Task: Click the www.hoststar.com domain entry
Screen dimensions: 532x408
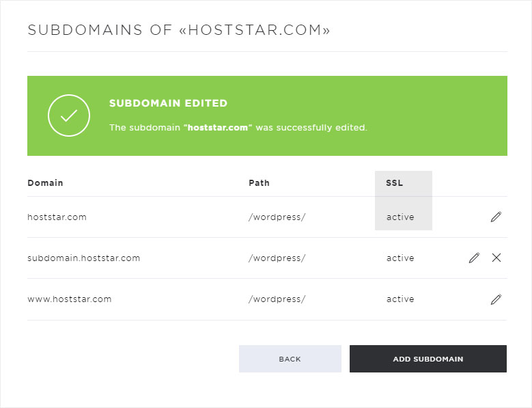Action: [x=70, y=299]
